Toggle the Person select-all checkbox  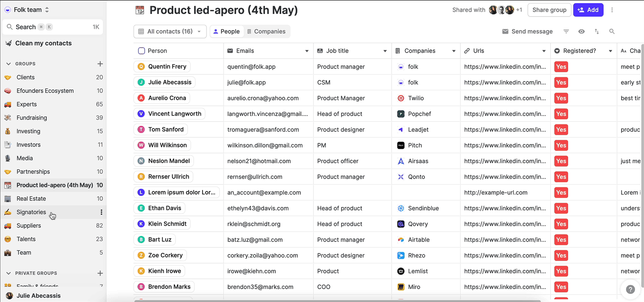141,51
